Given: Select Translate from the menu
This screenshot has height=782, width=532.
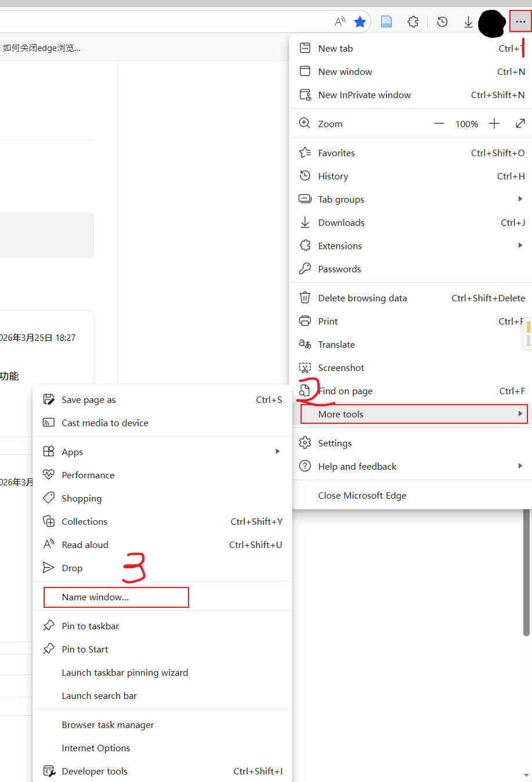Looking at the screenshot, I should (411, 344).
